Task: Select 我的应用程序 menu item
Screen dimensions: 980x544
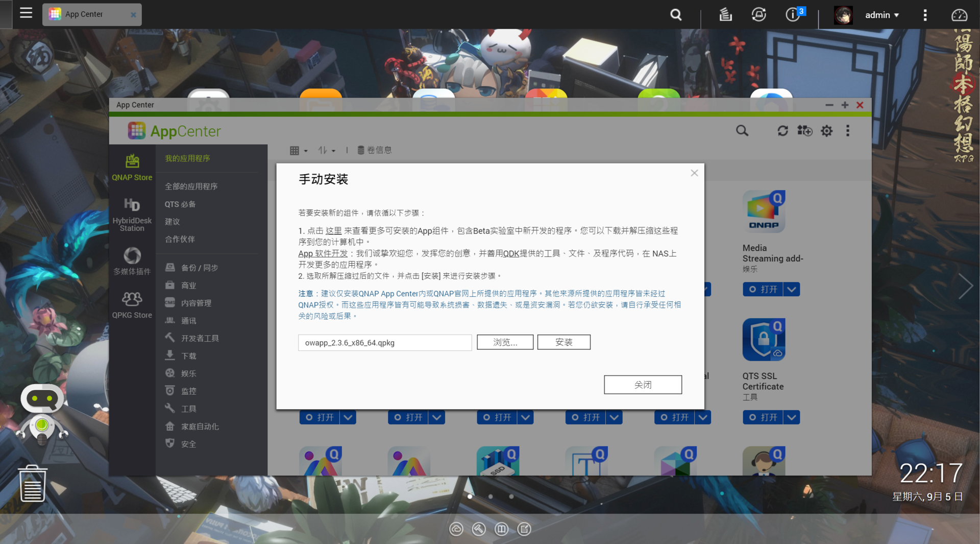Action: [187, 158]
